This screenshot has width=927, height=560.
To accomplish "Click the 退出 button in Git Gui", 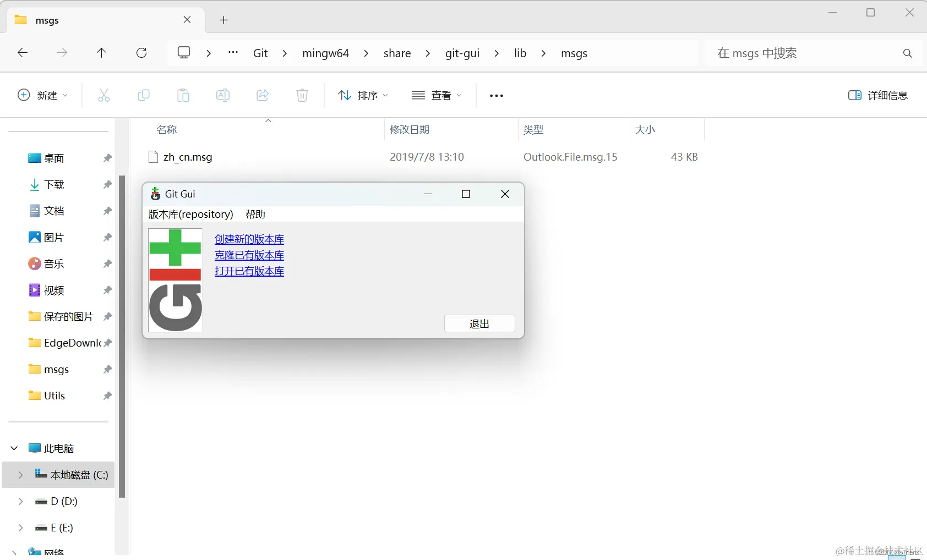I will pos(479,323).
